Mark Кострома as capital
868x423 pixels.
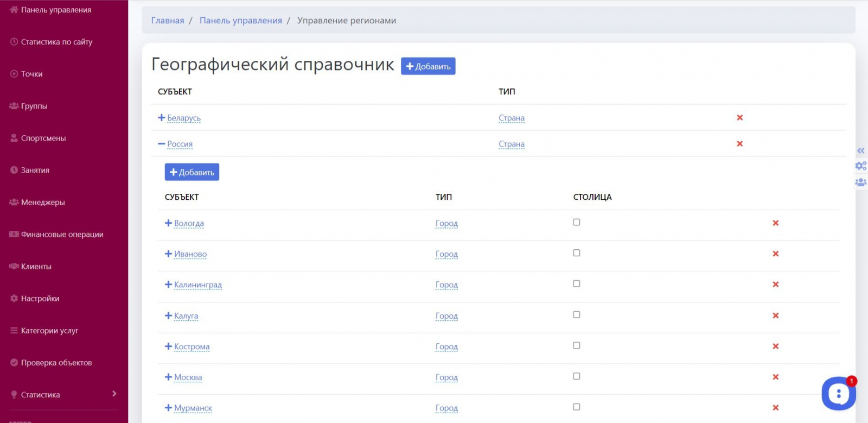click(x=577, y=345)
